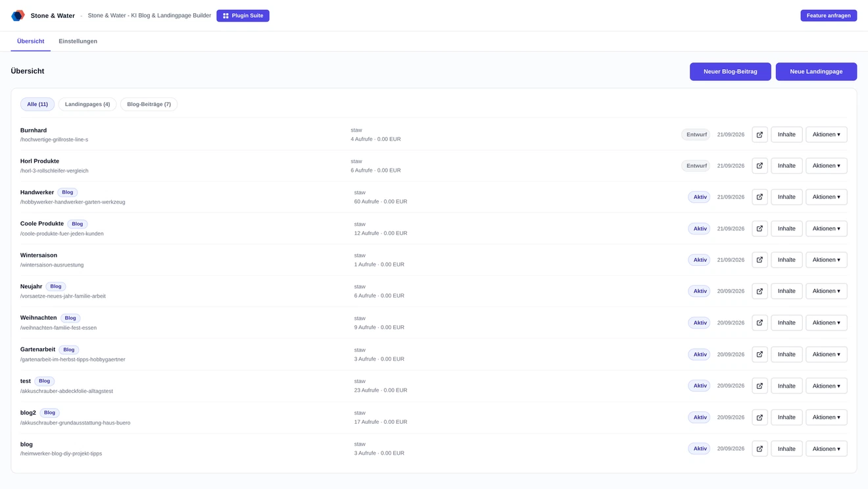This screenshot has width=868, height=489.
Task: Expand Aktionen dropdown for Wintersaison
Action: (x=826, y=260)
